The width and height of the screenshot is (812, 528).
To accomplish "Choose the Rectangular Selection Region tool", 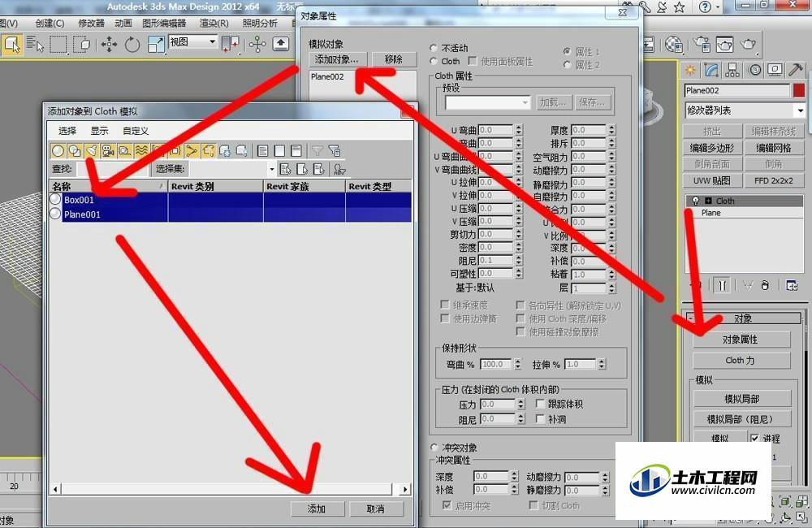I will point(58,45).
